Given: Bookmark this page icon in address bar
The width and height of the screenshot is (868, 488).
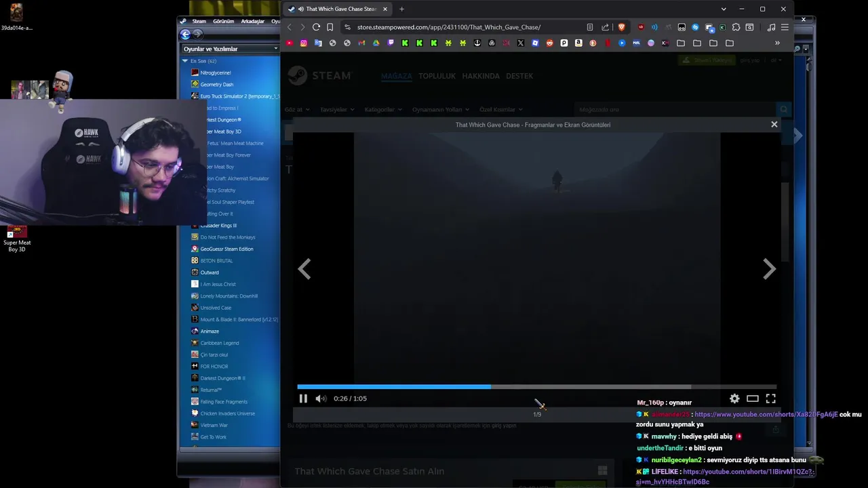Looking at the screenshot, I should [x=330, y=27].
